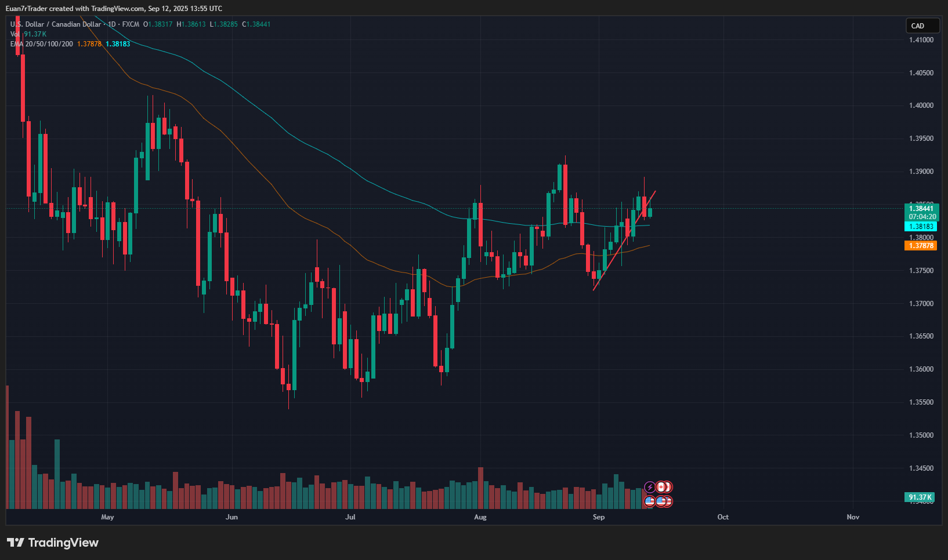Click the U.S. Dollar / Canadian Dollar title
Image resolution: width=948 pixels, height=560 pixels.
coord(56,24)
